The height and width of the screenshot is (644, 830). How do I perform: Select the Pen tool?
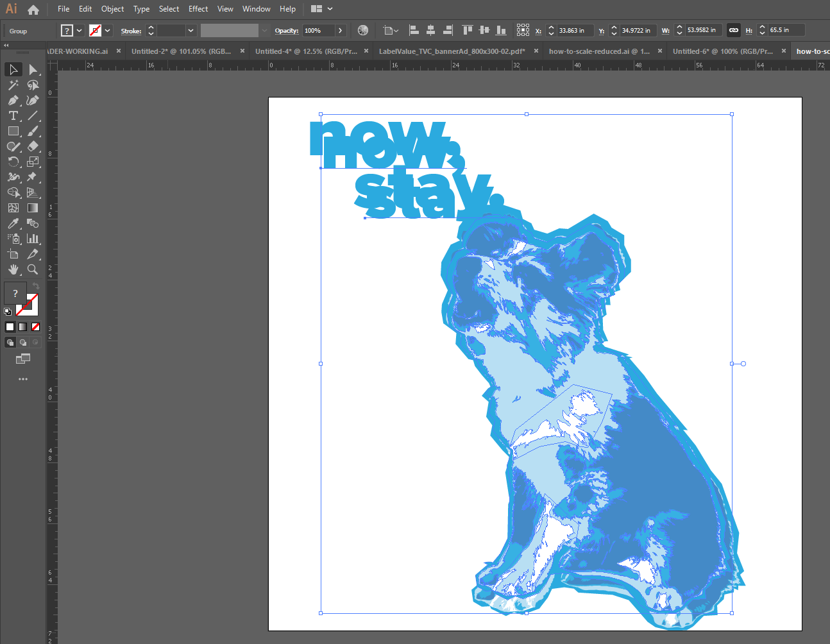[x=13, y=100]
